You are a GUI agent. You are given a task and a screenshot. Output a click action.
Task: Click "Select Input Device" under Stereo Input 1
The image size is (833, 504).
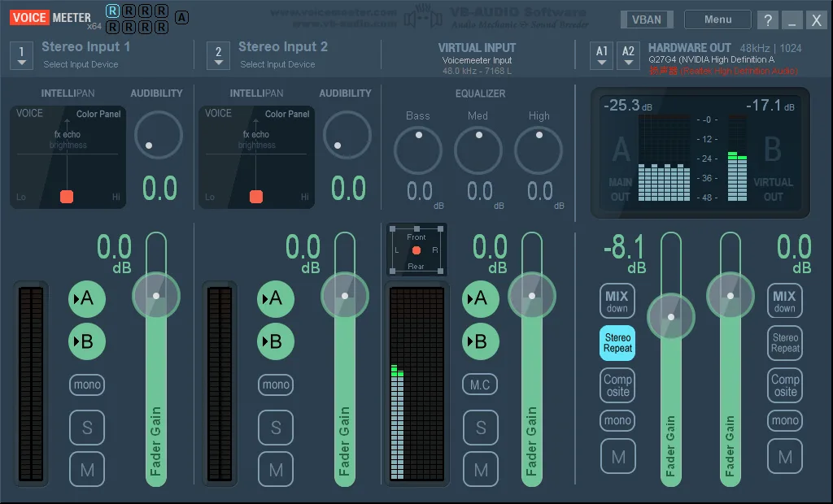(81, 64)
